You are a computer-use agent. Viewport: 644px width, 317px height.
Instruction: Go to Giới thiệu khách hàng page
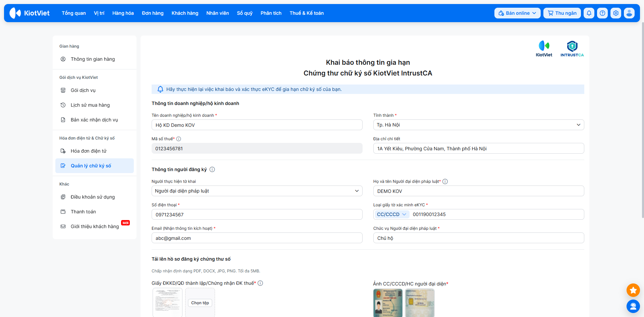click(x=95, y=226)
